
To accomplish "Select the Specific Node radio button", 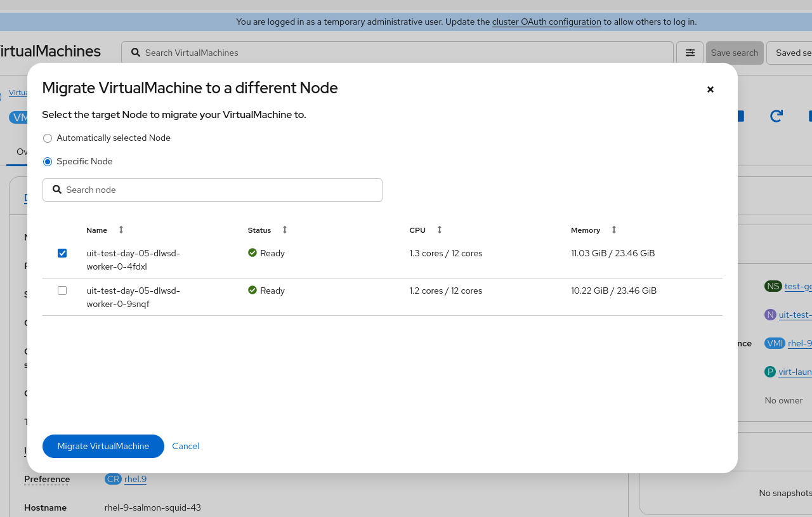I will [x=48, y=162].
